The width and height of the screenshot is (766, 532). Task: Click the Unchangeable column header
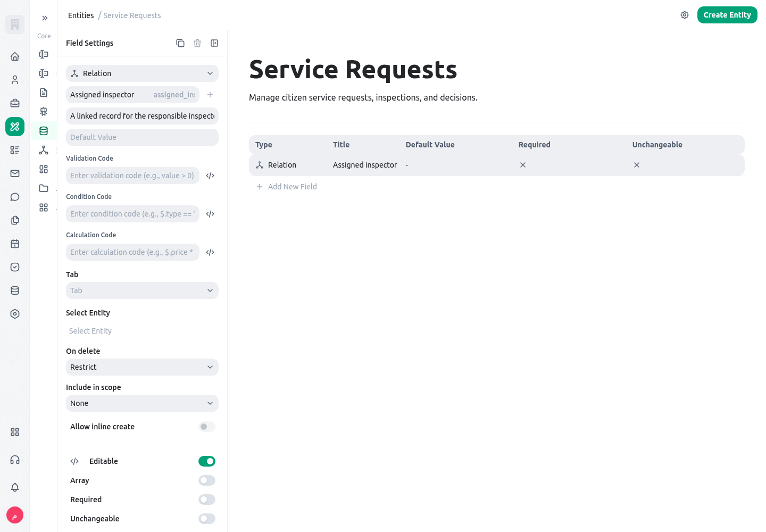657,145
